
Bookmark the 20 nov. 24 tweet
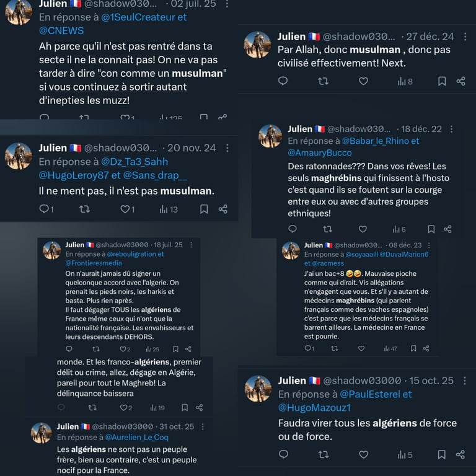pos(204,209)
